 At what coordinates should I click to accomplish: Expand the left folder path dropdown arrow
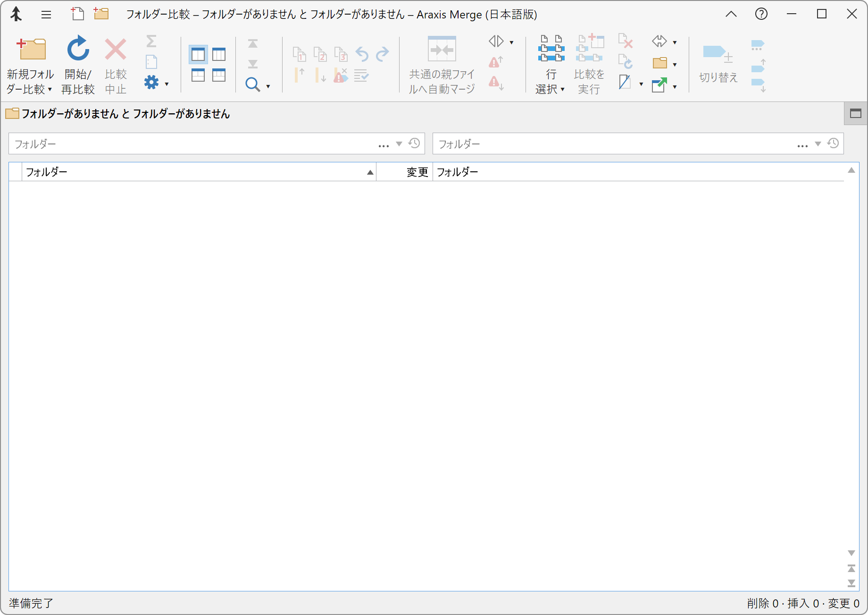(x=399, y=144)
